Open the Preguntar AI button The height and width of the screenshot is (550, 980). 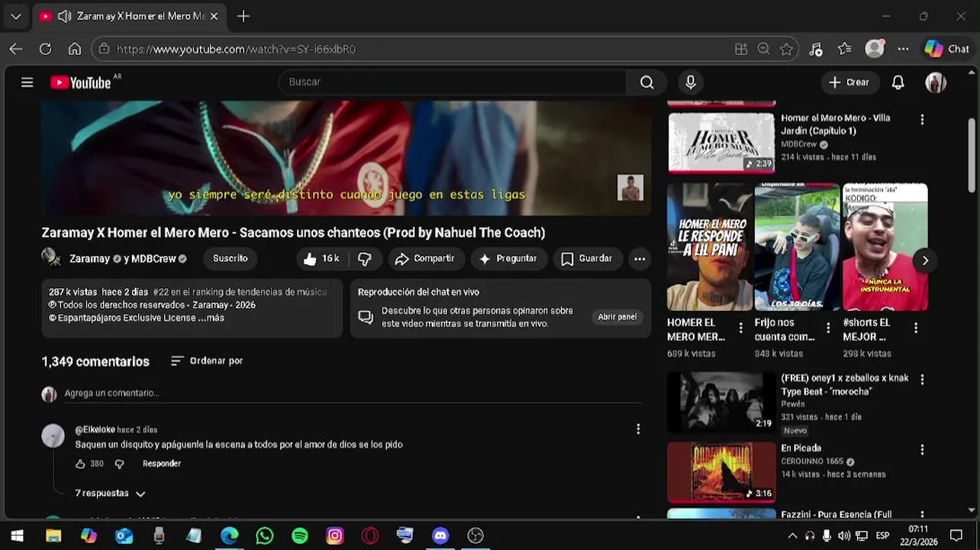[508, 259]
